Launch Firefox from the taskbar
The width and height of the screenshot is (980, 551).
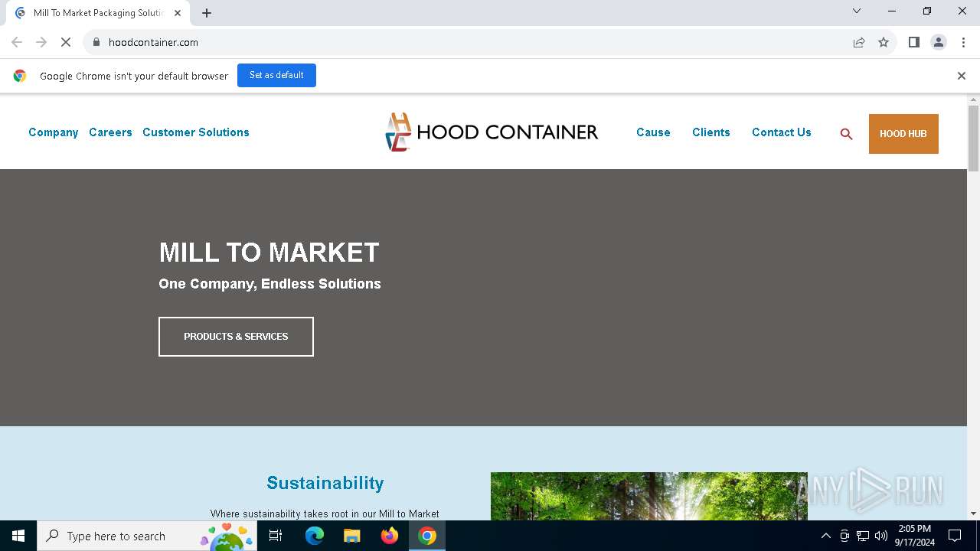[390, 536]
